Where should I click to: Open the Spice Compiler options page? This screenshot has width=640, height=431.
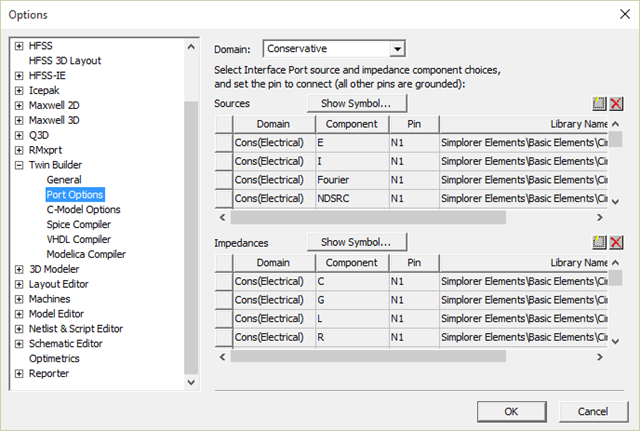tap(79, 225)
